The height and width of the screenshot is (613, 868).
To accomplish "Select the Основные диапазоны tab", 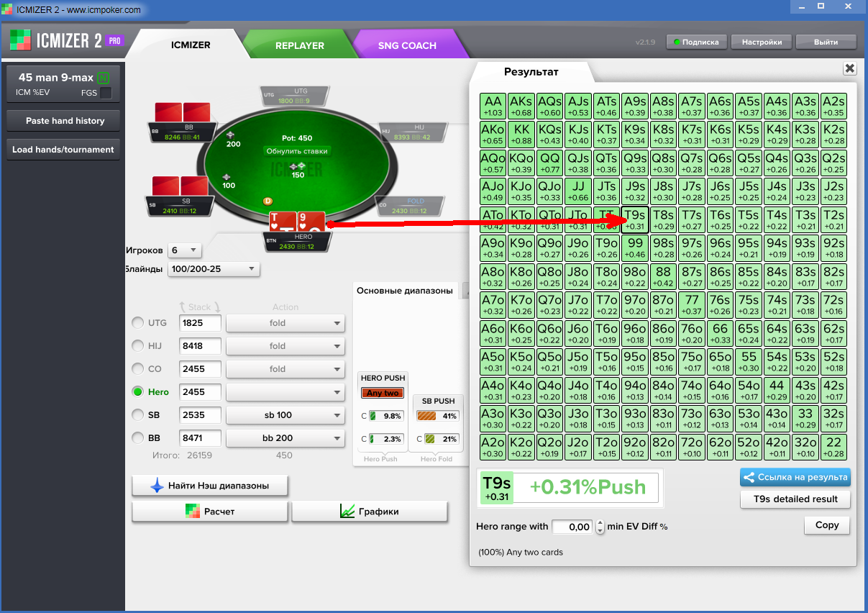I will (406, 291).
